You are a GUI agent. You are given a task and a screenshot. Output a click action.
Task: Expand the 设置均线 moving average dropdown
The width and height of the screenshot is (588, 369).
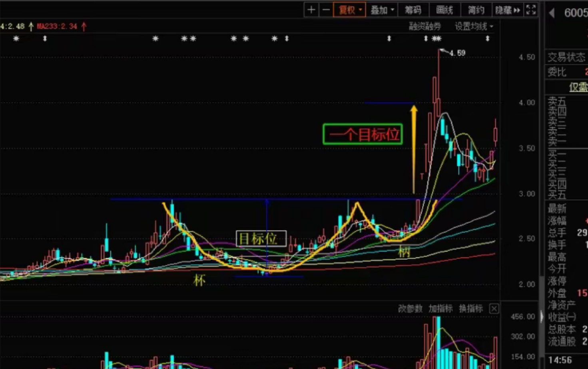tap(474, 26)
